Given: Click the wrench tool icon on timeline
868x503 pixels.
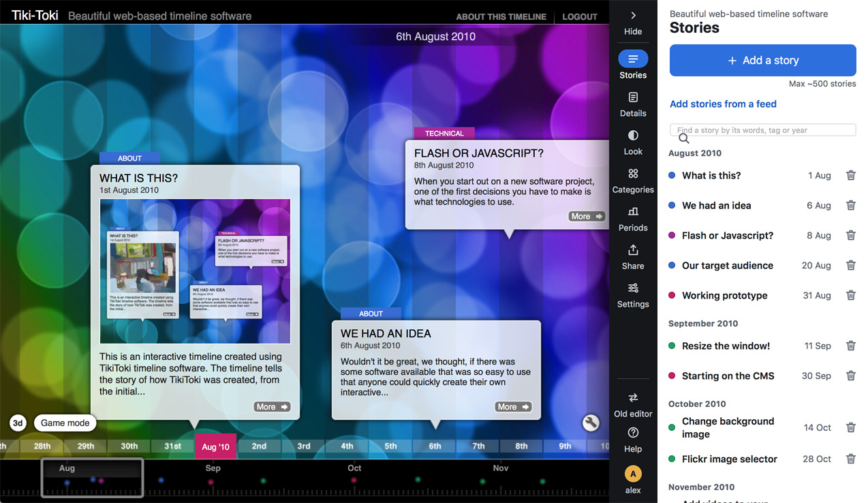Looking at the screenshot, I should [x=591, y=423].
